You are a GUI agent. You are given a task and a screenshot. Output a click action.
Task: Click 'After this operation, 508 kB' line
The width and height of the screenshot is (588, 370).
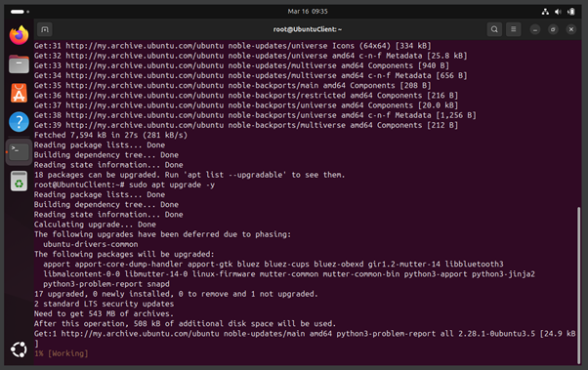(185, 324)
